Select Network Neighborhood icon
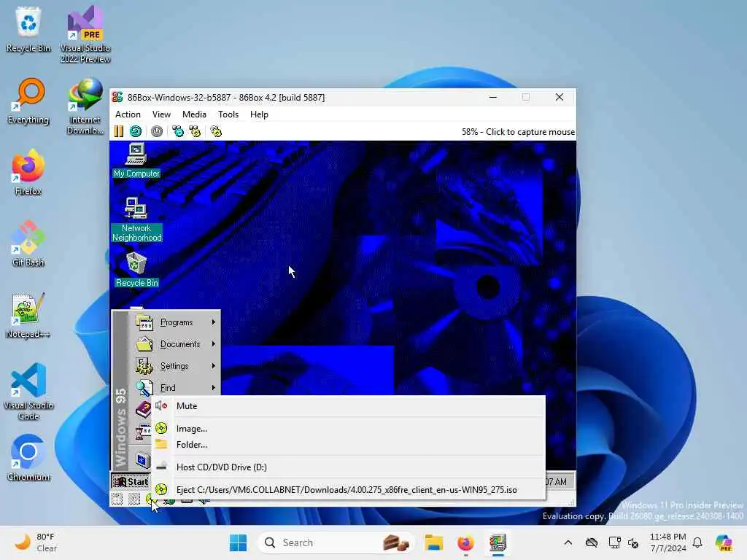This screenshot has width=747, height=560. pos(136,219)
